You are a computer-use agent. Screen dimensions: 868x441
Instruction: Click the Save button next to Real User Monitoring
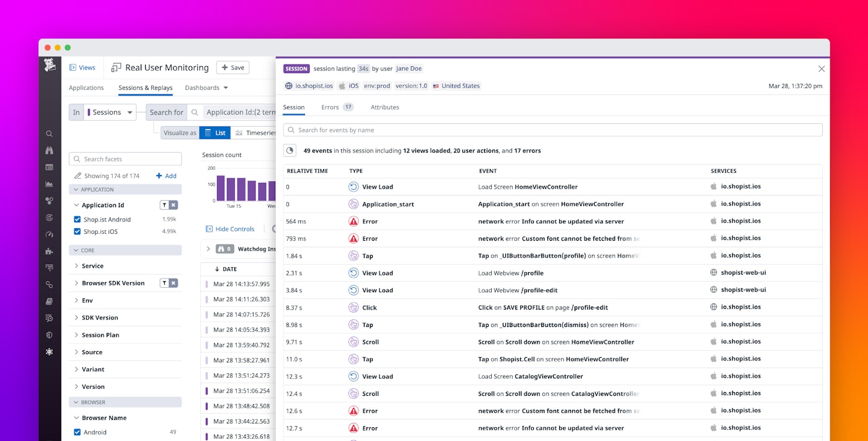click(232, 67)
